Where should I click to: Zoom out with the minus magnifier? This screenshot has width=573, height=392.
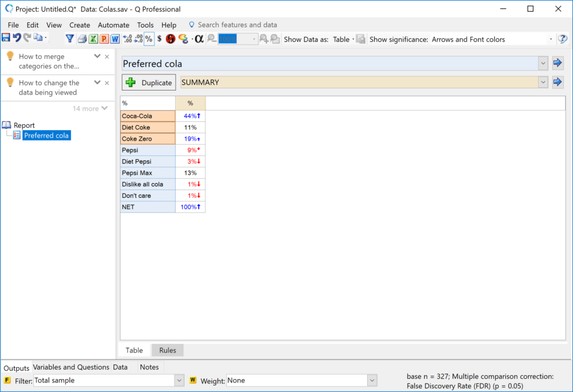(212, 39)
